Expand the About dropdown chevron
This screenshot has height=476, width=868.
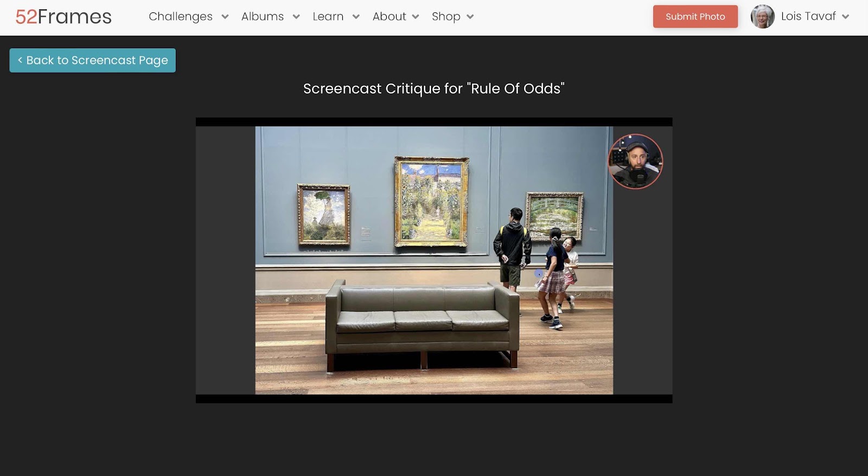click(416, 17)
